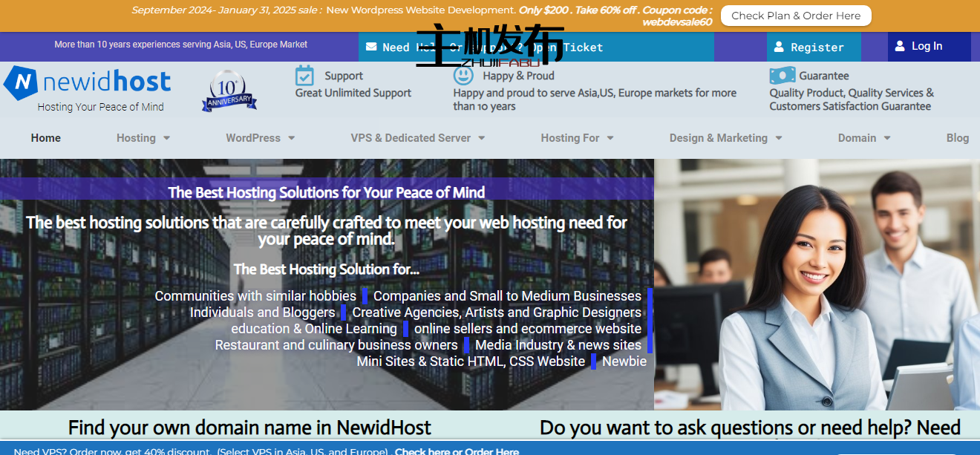The height and width of the screenshot is (455, 980).
Task: Click the Log In button
Action: [x=927, y=46]
